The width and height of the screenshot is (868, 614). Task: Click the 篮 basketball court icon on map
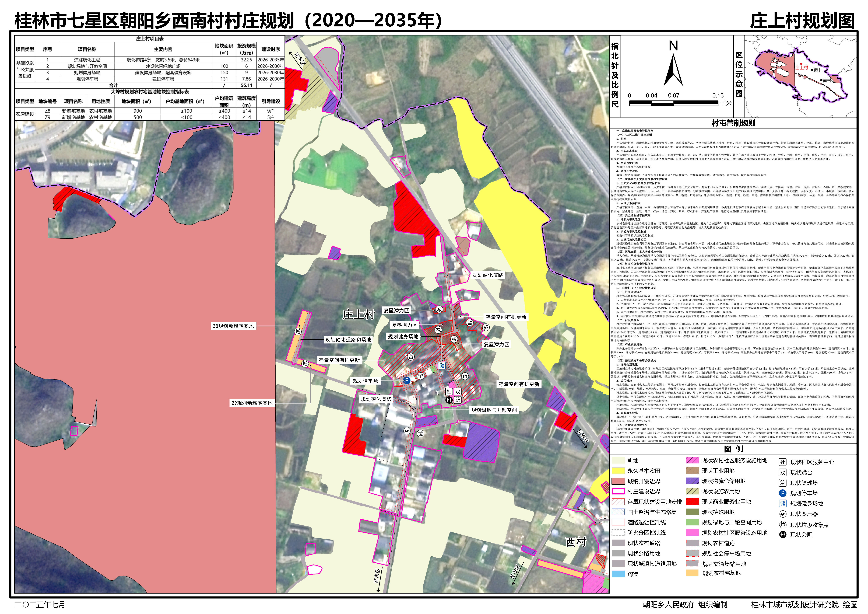coord(458,400)
